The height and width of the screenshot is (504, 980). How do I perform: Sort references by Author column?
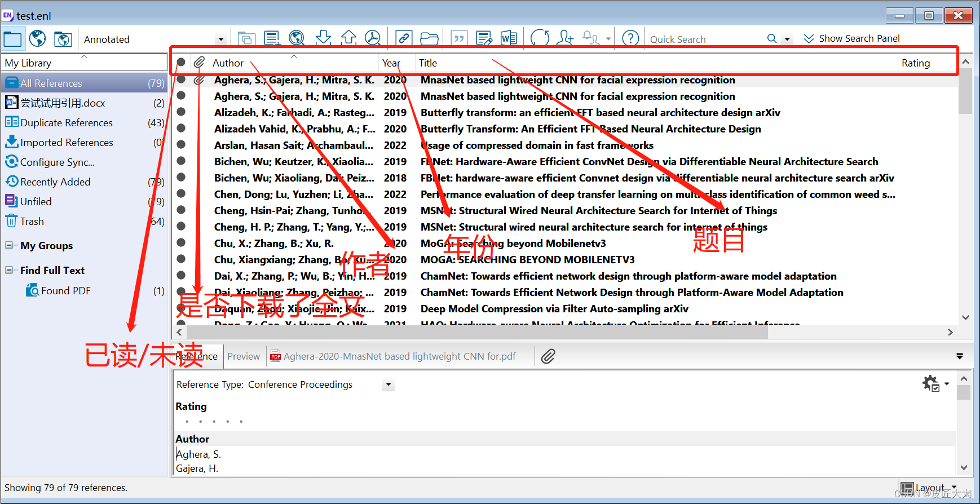[x=228, y=63]
